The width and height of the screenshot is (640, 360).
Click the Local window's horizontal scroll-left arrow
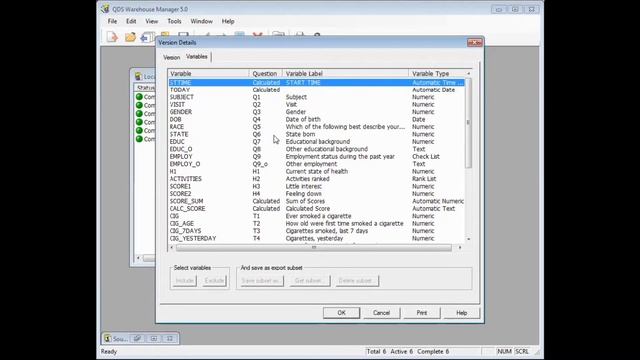(x=138, y=258)
